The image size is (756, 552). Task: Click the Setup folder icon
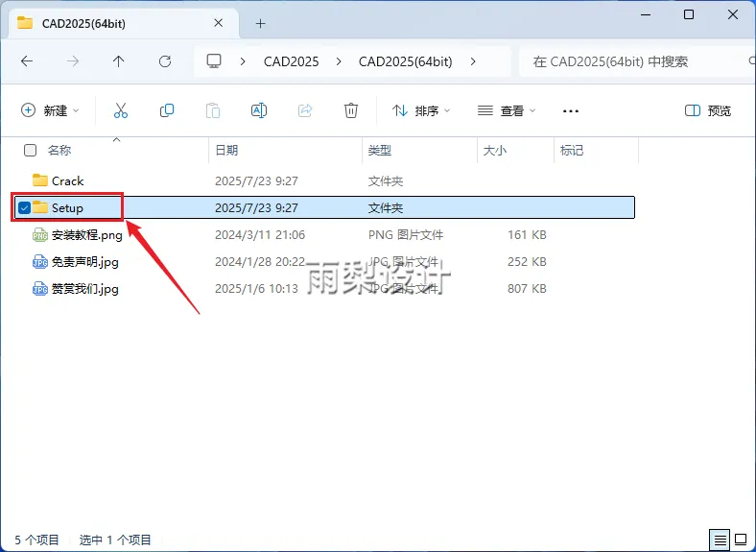(40, 207)
